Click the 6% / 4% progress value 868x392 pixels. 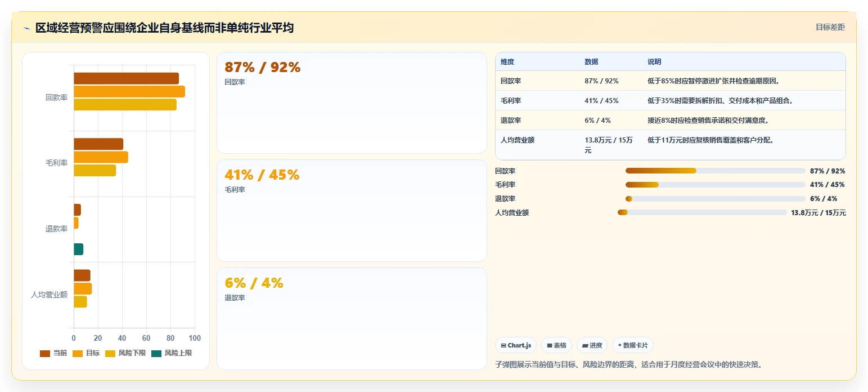click(x=824, y=198)
